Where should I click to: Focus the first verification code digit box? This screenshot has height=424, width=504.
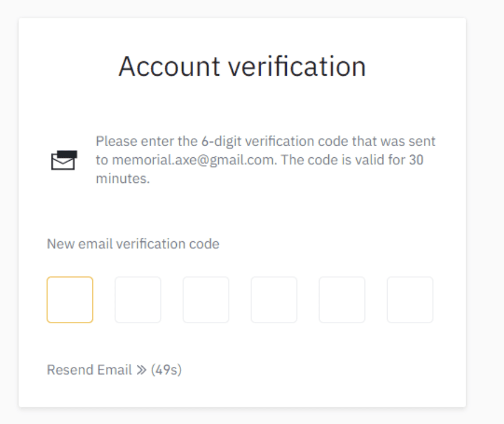[70, 299]
